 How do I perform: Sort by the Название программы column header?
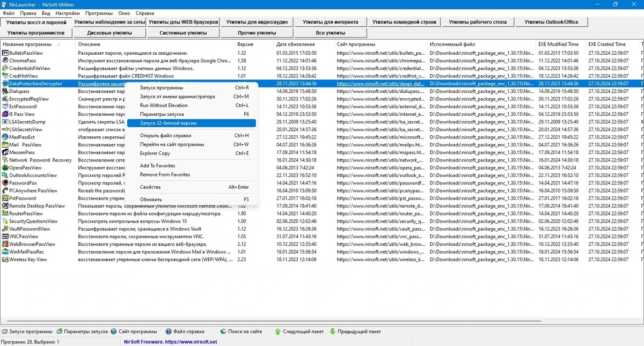click(x=38, y=45)
